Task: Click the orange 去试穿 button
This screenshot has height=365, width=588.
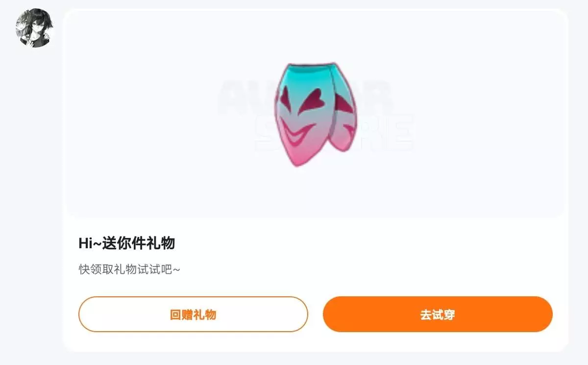Action: (438, 314)
